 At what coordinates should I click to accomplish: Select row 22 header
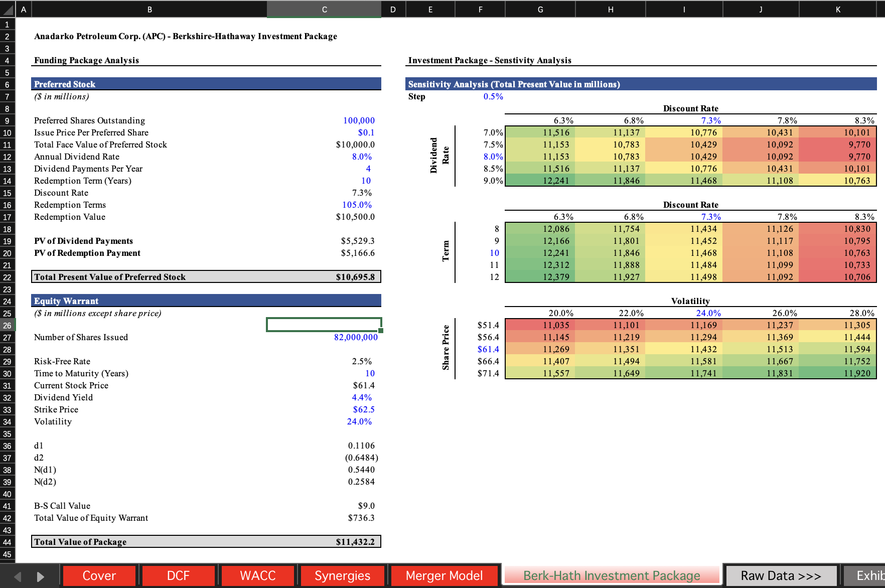7,277
